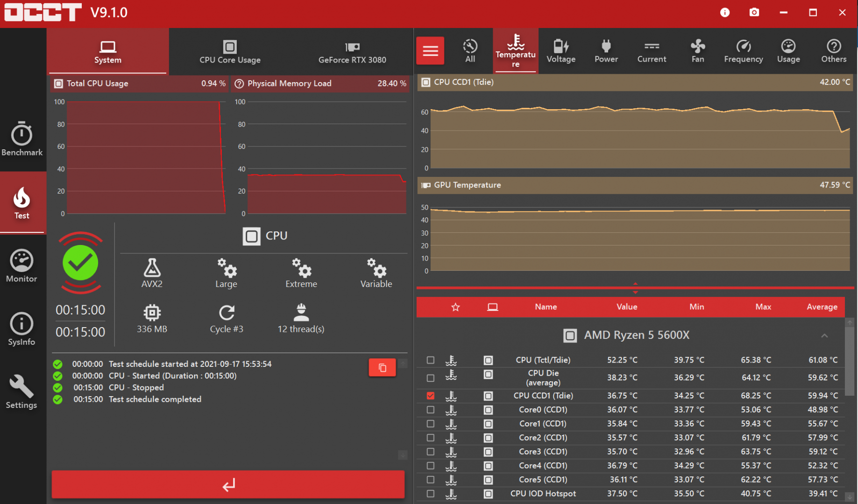Click the CPU CCD1 (Tdie) graph header

[635, 83]
